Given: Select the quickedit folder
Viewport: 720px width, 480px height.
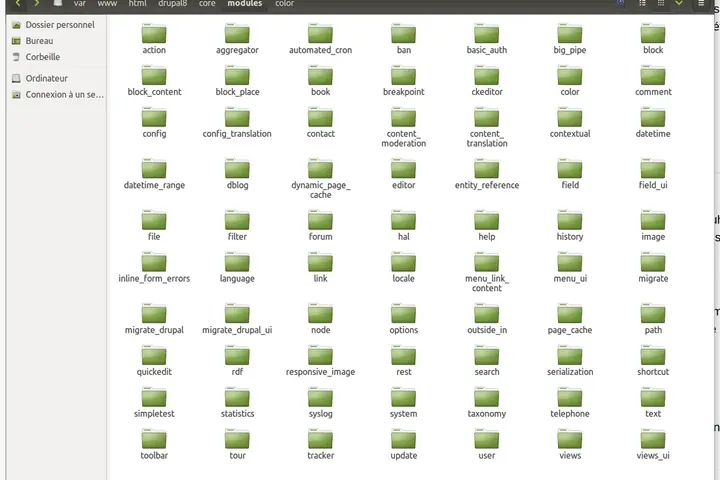Looking at the screenshot, I should pyautogui.click(x=154, y=360).
